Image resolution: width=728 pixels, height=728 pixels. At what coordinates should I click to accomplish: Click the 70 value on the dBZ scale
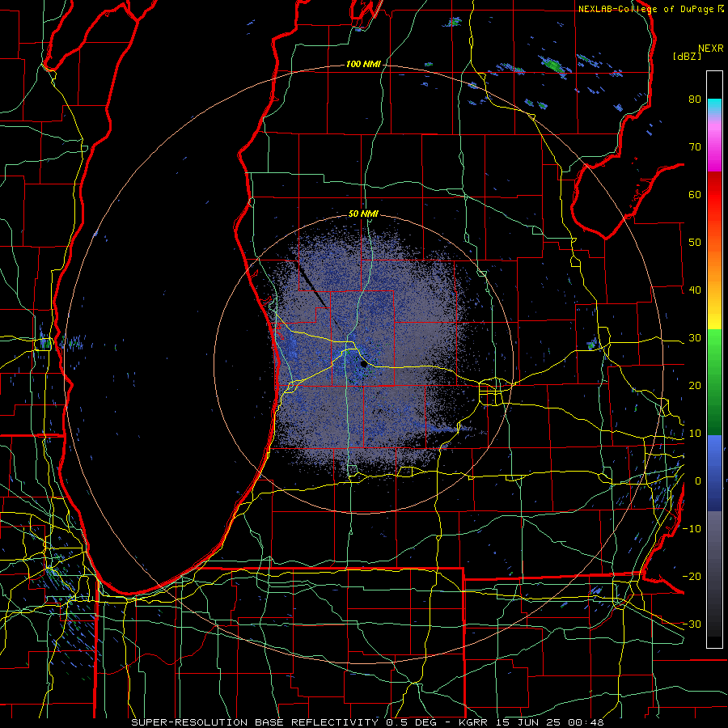pos(695,147)
